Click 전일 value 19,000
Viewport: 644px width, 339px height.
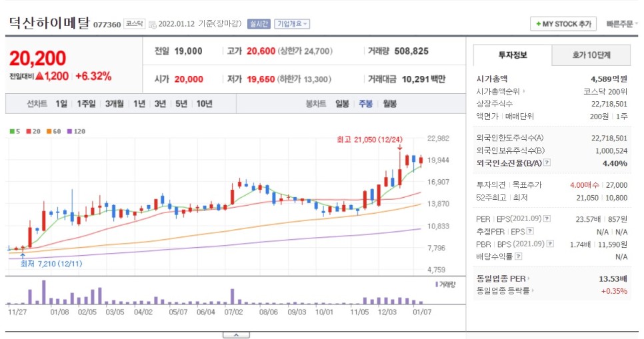coord(188,51)
